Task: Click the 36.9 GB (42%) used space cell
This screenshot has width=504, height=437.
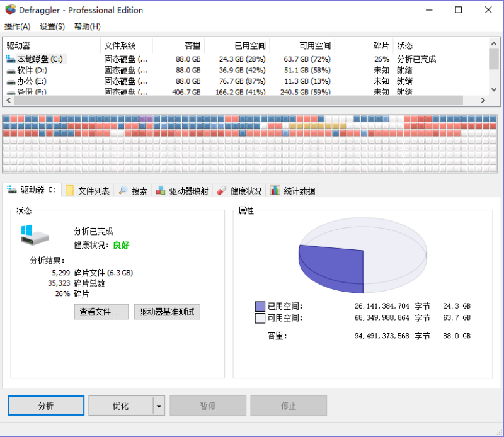Action: coord(242,71)
